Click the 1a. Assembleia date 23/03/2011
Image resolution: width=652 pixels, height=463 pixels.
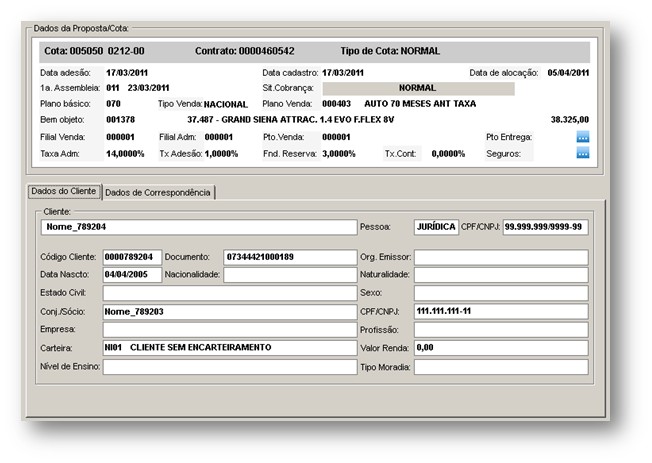click(x=148, y=88)
